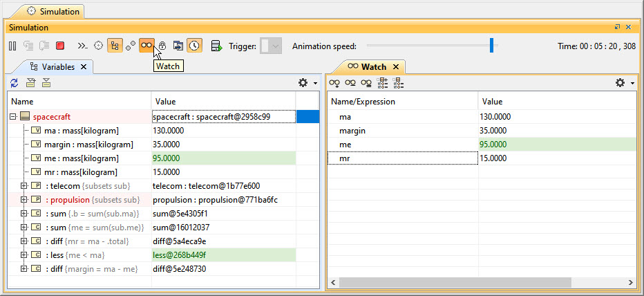Click the breakpoints icon in the toolbar
The image size is (644, 296).
coord(130,46)
